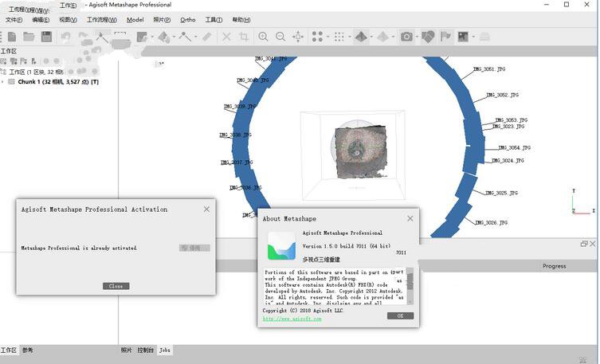Open the 照片(P) menu

pyautogui.click(x=162, y=20)
